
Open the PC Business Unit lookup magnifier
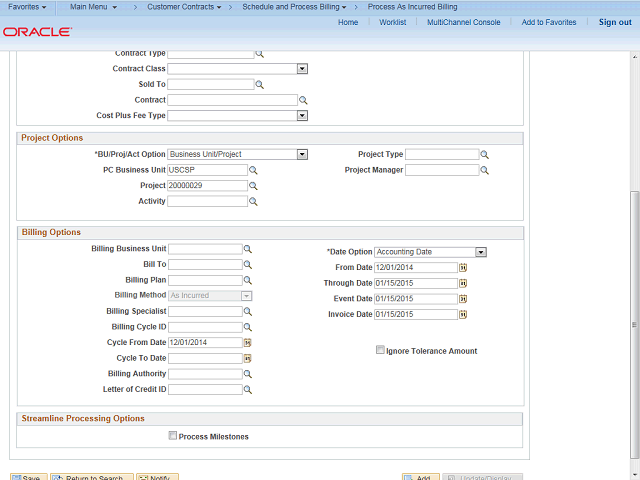pos(253,170)
